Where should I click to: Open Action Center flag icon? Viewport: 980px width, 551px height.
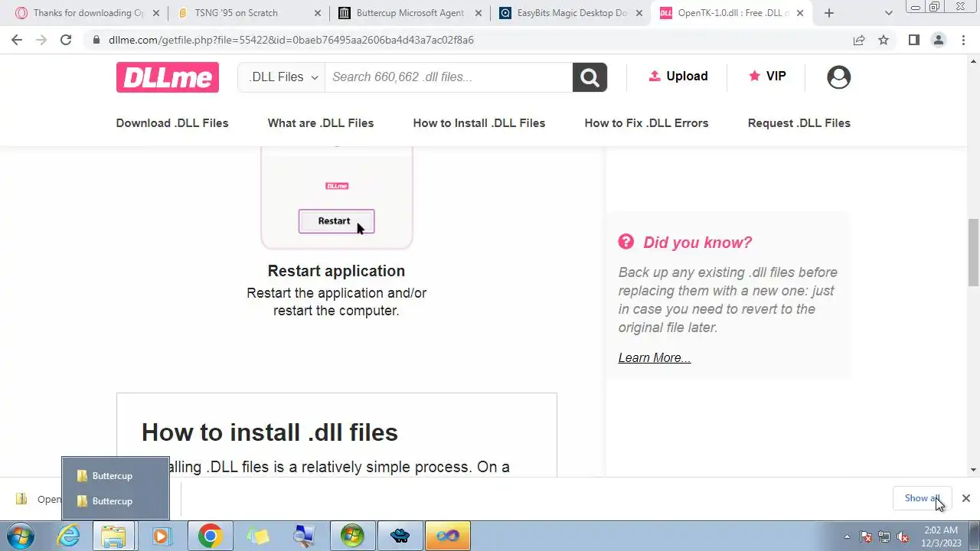tap(867, 536)
